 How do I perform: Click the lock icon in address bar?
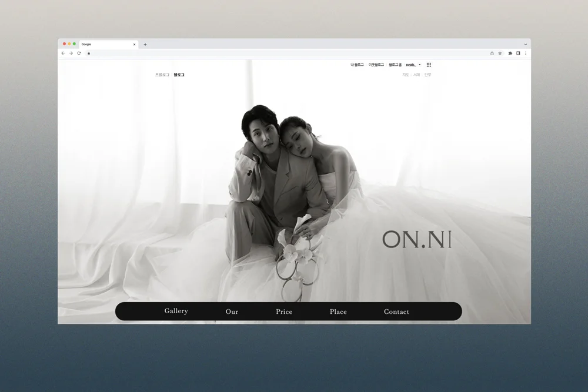click(x=89, y=53)
